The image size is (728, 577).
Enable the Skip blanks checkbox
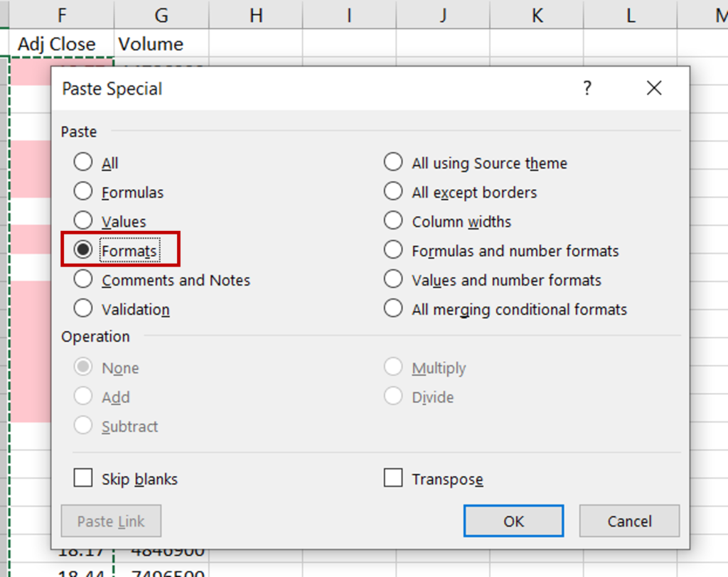point(83,478)
